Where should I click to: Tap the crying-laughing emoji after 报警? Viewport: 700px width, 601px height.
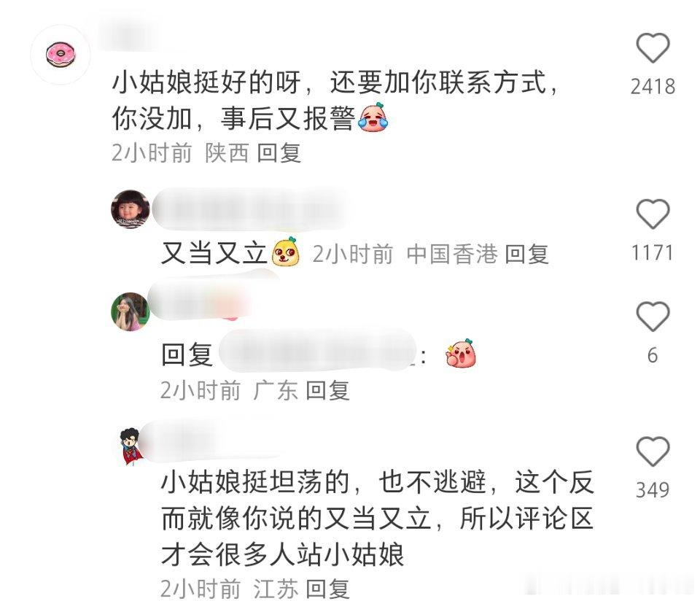[373, 117]
